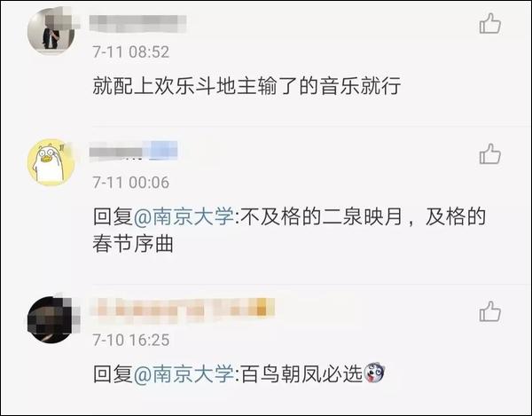Select the husky emoji after 百鸟朝凤必选
The image size is (532, 416).
tap(374, 373)
